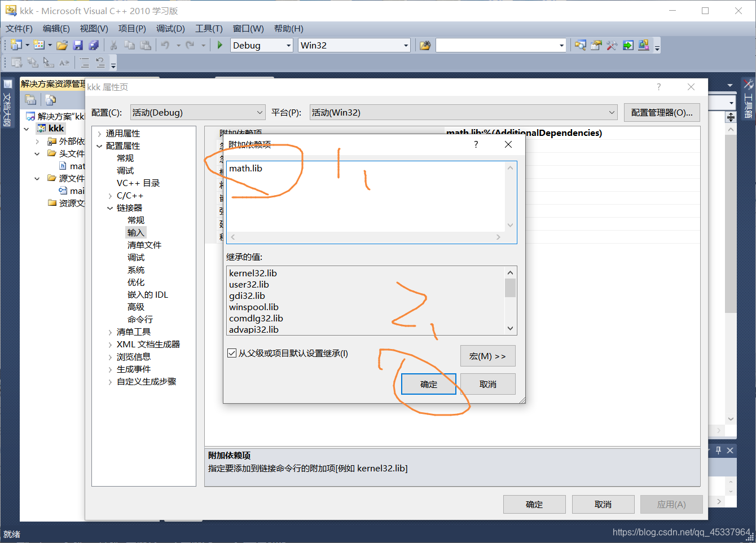Collapse the 链接器 tree node
756x543 pixels.
(111, 208)
